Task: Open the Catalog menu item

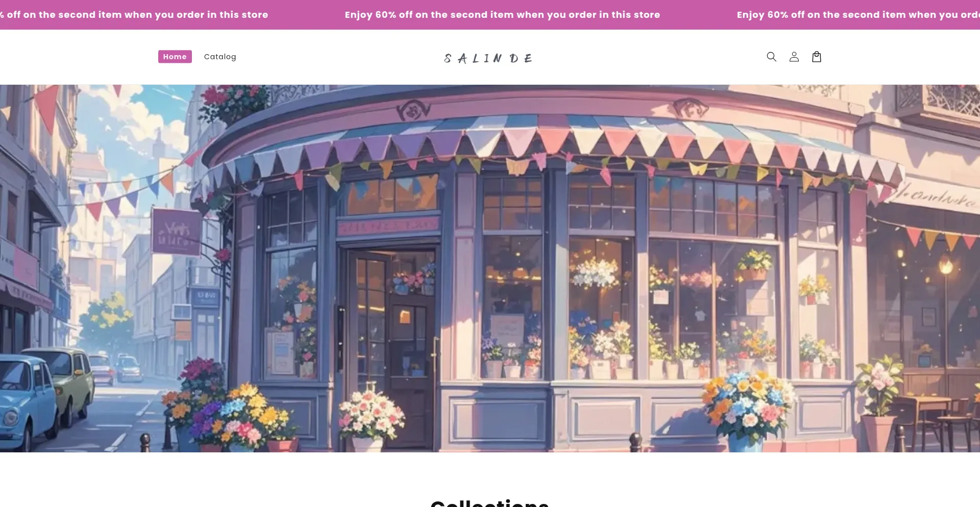Action: [x=220, y=57]
